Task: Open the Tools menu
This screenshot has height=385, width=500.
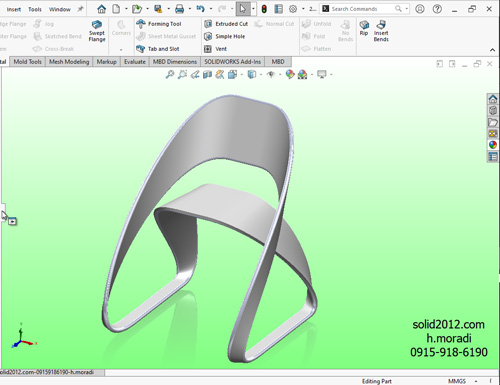Action: (35, 9)
